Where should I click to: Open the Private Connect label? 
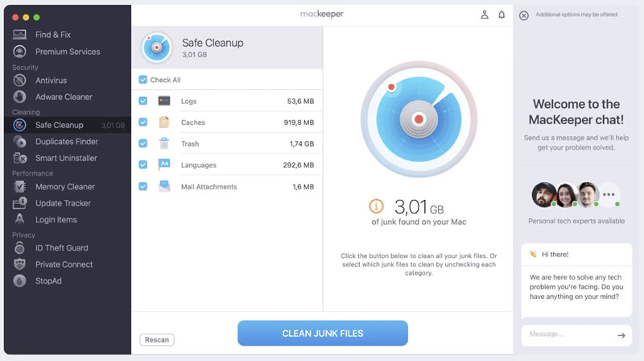click(64, 264)
